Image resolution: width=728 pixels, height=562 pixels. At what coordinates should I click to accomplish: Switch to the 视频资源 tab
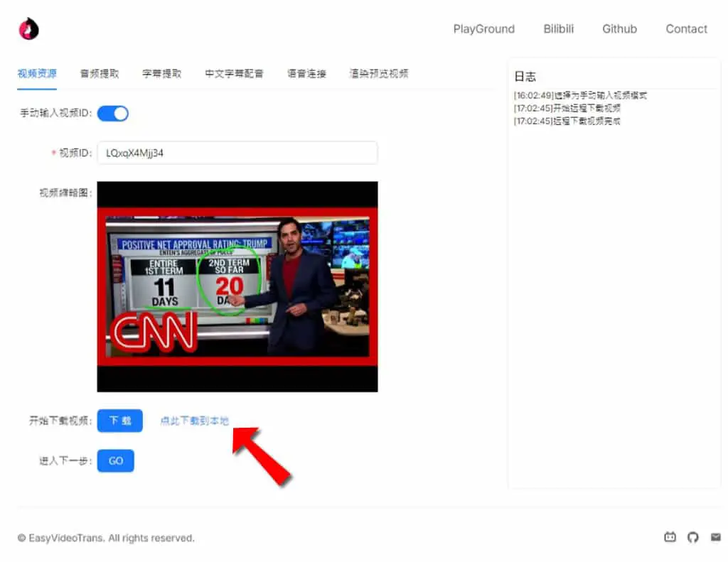coord(37,73)
